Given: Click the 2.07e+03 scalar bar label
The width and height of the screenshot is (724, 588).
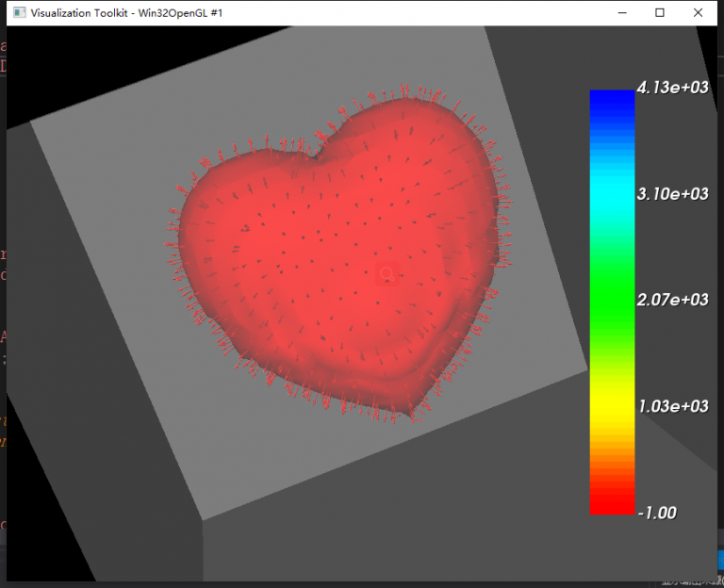Looking at the screenshot, I should click(x=672, y=300).
